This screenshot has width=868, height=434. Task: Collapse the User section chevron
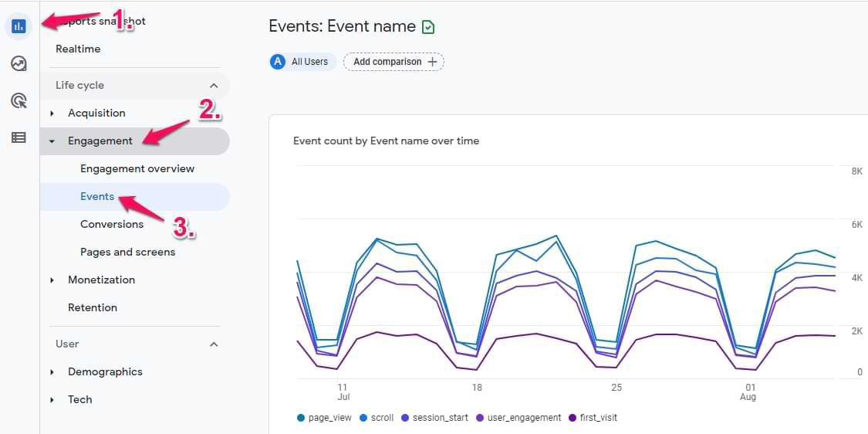coord(214,344)
